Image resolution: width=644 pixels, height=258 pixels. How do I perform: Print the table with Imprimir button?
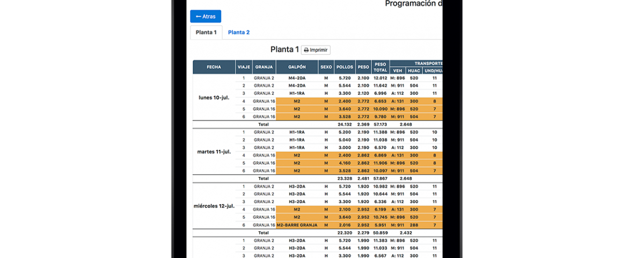tap(316, 50)
